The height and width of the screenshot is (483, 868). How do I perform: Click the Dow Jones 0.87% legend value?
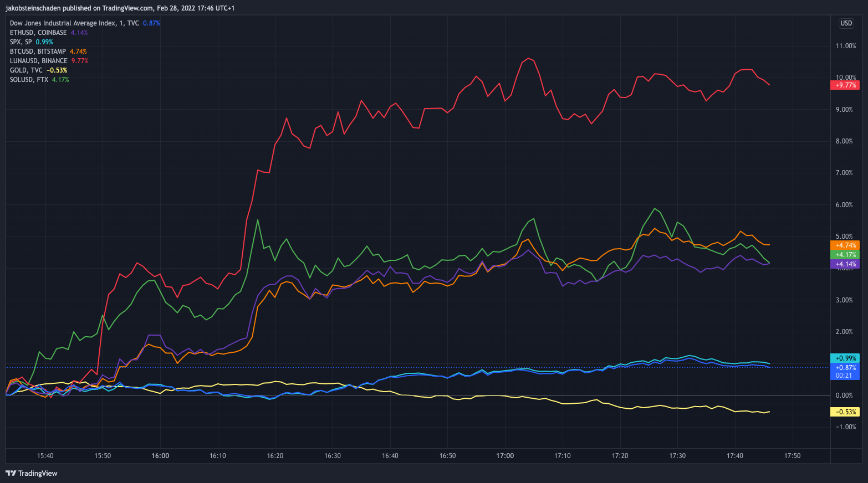tap(151, 23)
